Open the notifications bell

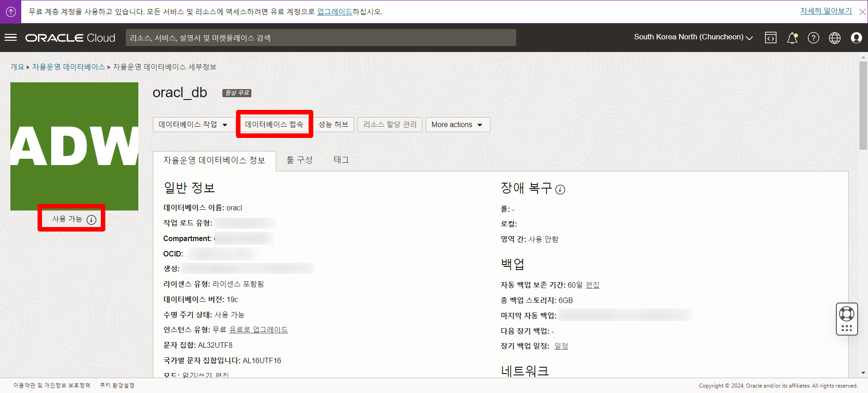(792, 38)
